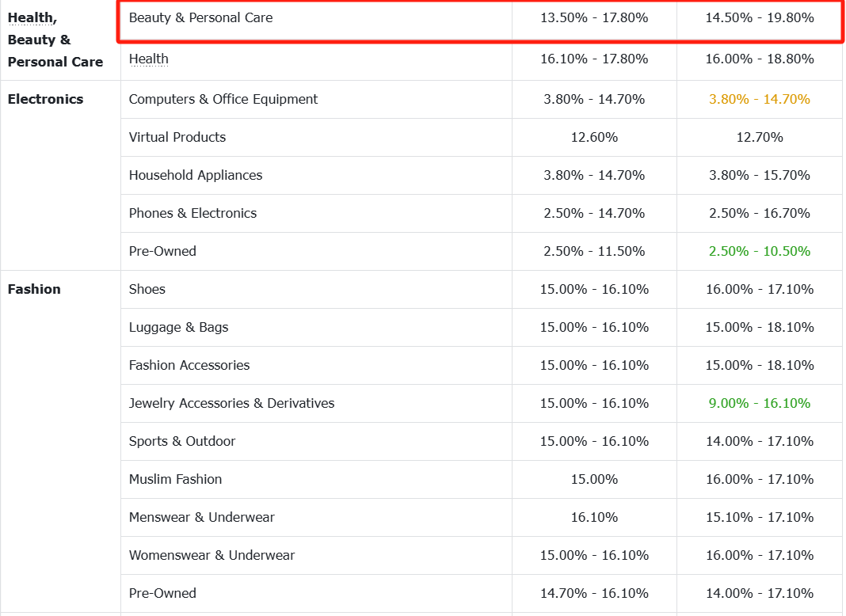Click the '16.10% - 17.80%' Health rate

(x=594, y=59)
